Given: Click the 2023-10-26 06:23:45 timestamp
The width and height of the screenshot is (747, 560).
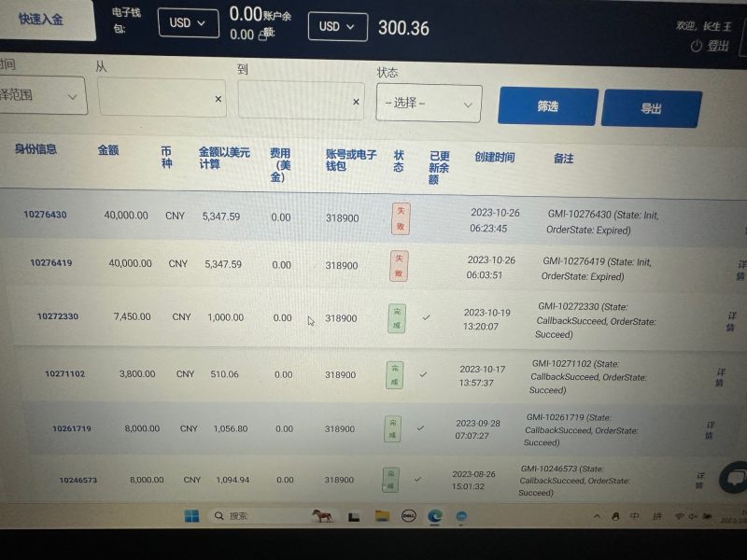Looking at the screenshot, I should 495,220.
